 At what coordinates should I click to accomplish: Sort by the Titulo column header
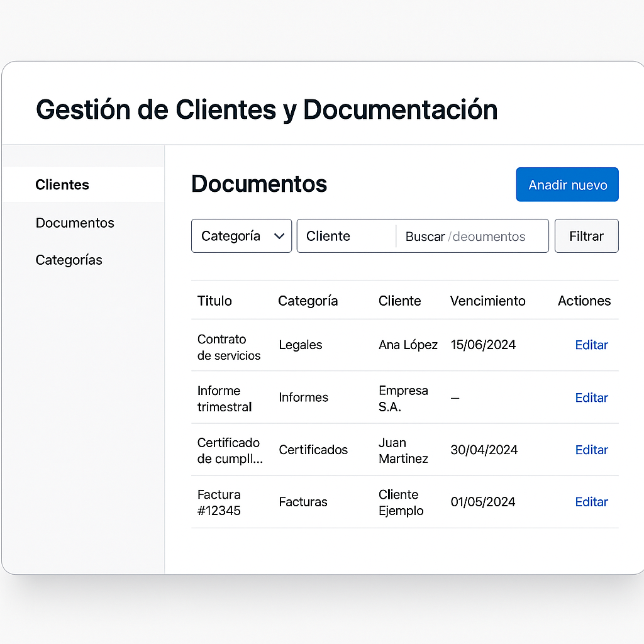coord(214,301)
